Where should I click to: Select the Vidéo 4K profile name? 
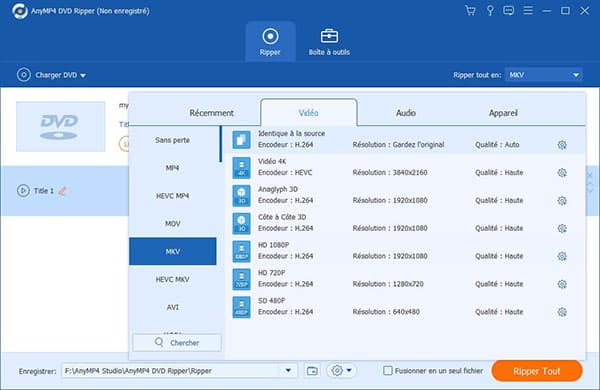click(x=272, y=162)
